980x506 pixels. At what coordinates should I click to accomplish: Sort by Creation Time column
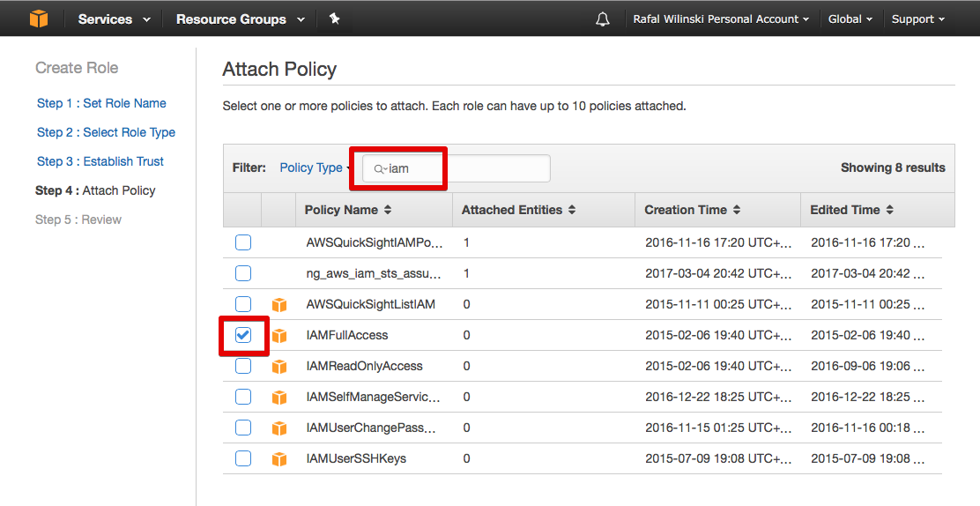pyautogui.click(x=692, y=210)
